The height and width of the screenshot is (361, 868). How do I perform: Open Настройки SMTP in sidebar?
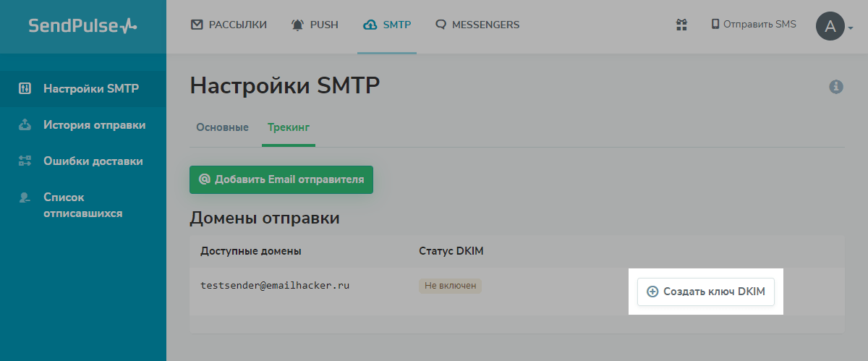82,89
